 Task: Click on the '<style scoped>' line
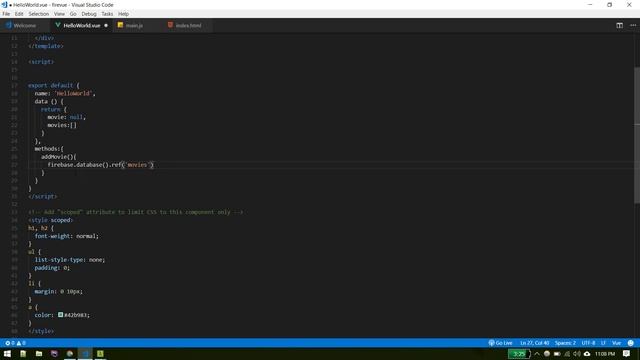point(51,220)
